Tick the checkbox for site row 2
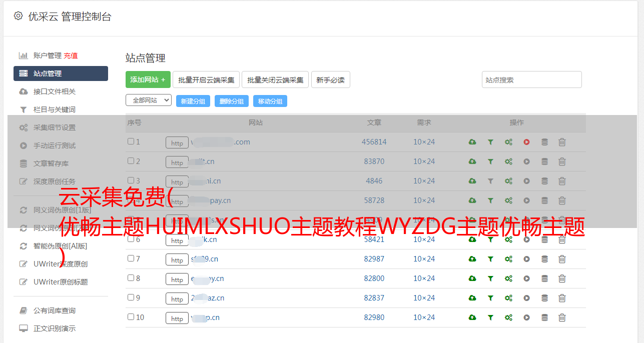 point(131,161)
